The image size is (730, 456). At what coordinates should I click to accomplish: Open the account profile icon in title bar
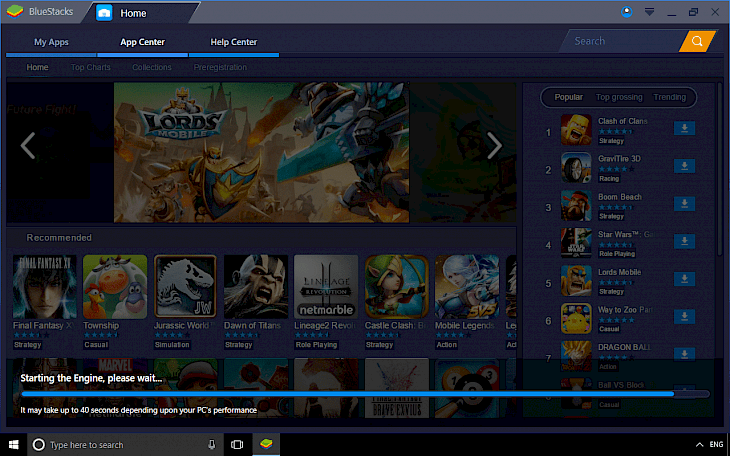(x=627, y=12)
